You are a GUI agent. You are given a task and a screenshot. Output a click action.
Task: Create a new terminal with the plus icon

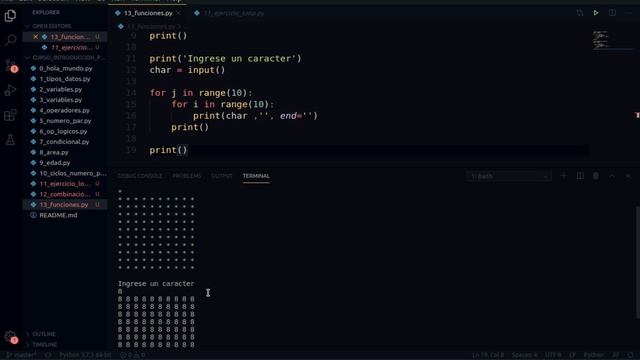click(x=564, y=176)
